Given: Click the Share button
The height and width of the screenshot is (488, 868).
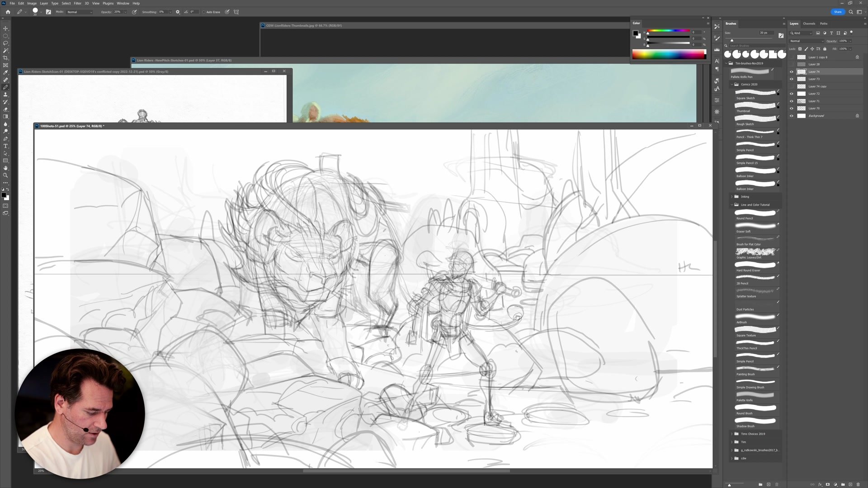Looking at the screenshot, I should coord(837,12).
